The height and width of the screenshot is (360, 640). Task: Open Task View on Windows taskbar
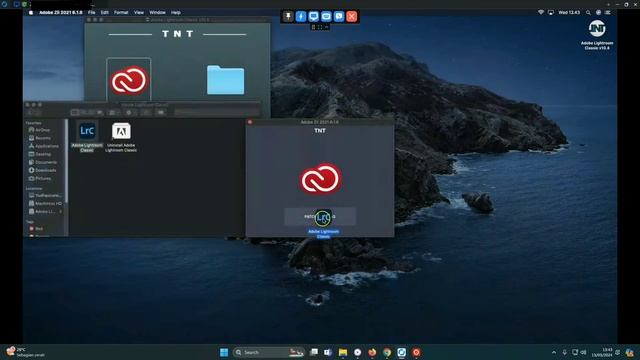pyautogui.click(x=314, y=352)
